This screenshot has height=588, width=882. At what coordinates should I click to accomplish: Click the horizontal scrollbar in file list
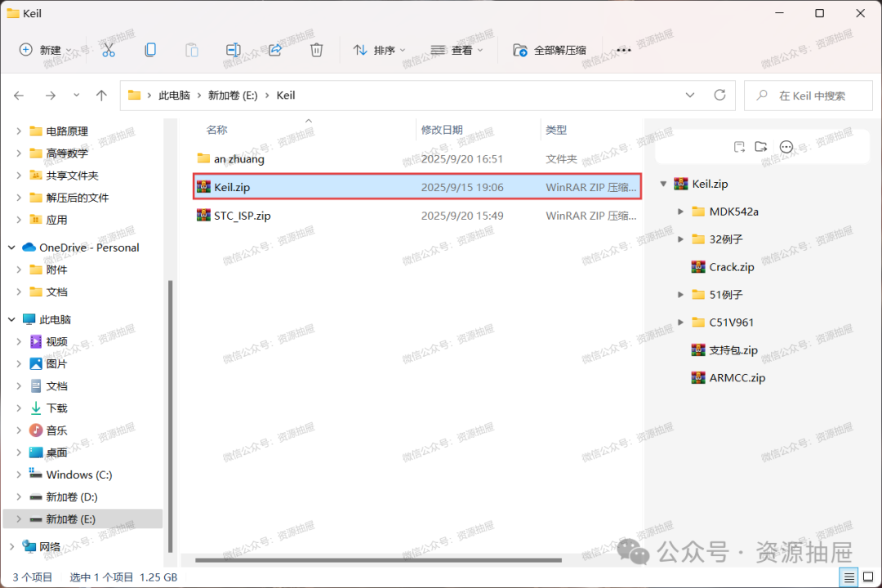[378, 560]
